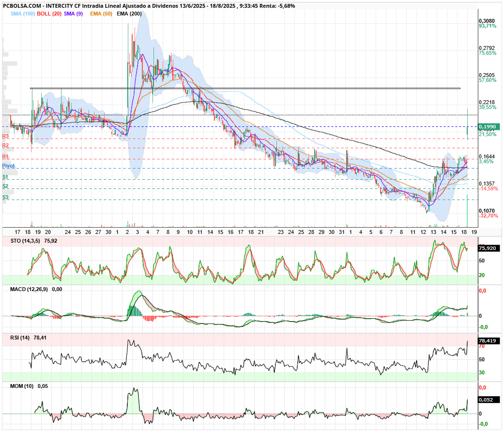Click the 93,71% percentage label

click(x=488, y=26)
